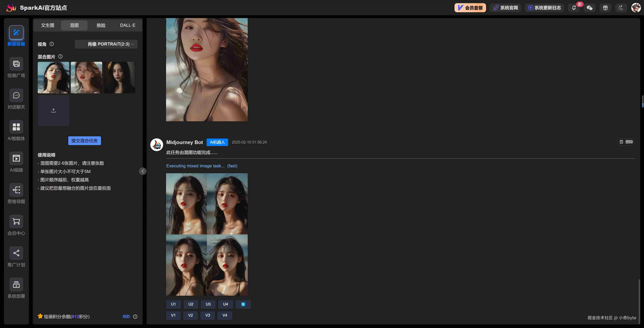The height and width of the screenshot is (328, 644).
Task: Click the 刷新 refresh points link
Action: pos(126,316)
